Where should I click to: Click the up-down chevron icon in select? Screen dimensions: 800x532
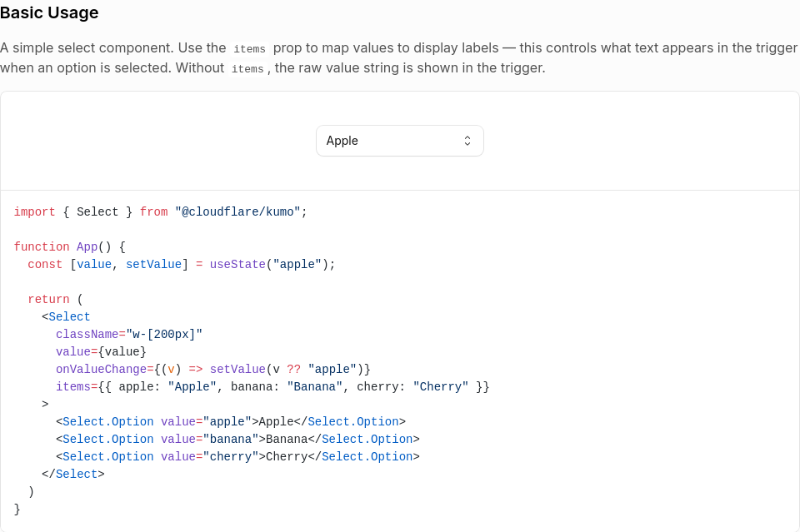(x=467, y=141)
